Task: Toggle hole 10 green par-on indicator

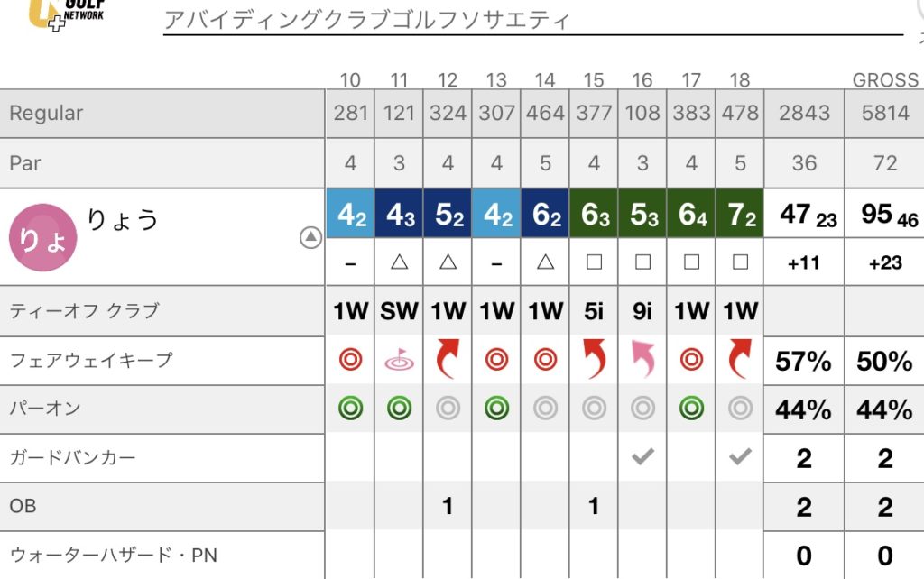Action: click(x=351, y=408)
